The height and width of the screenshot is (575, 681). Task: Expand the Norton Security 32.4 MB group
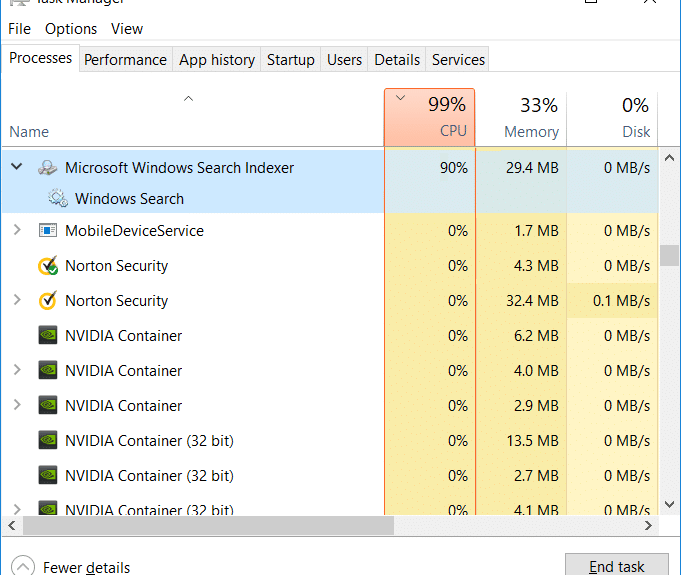pyautogui.click(x=17, y=300)
